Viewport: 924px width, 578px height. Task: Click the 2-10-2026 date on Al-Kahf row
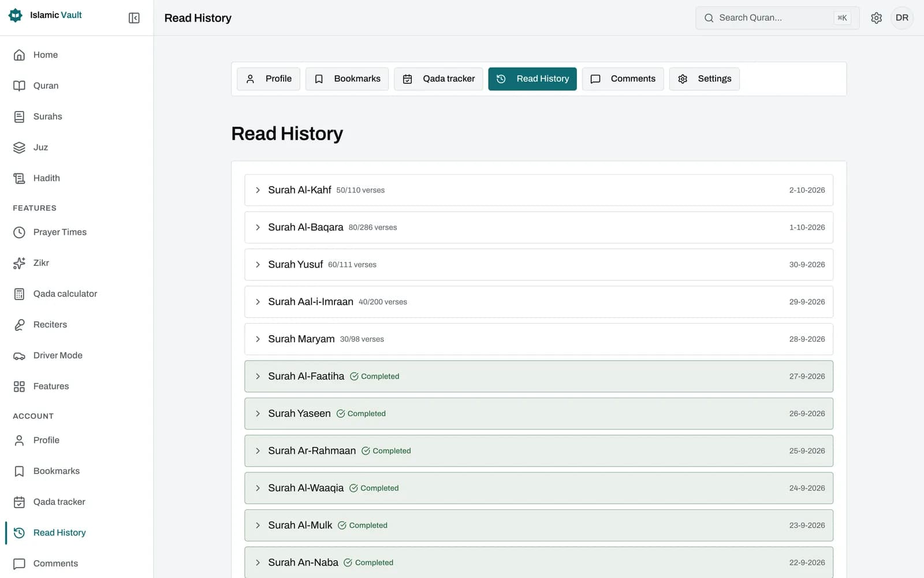(807, 190)
